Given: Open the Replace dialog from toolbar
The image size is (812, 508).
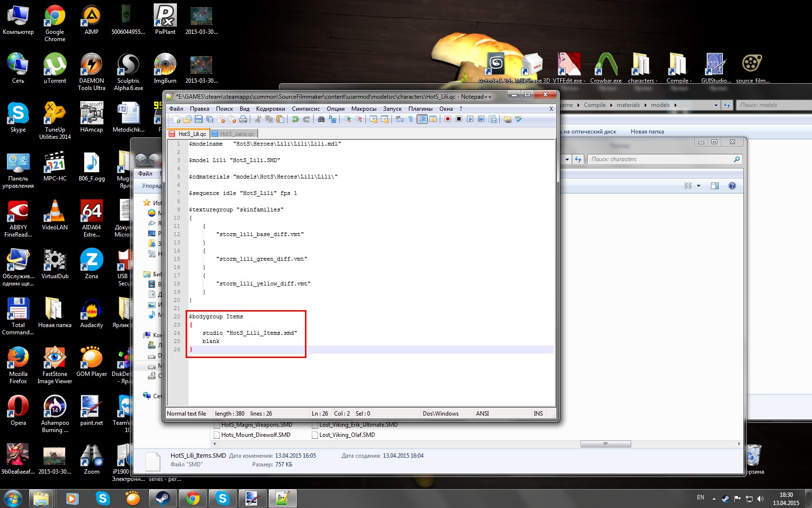Looking at the screenshot, I should tap(333, 120).
